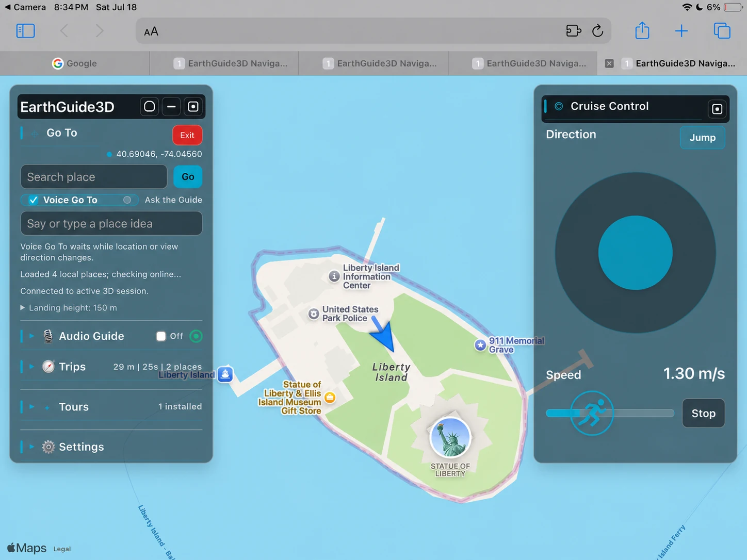Click the dock icon in Cruise Control header
This screenshot has height=560, width=747.
717,109
